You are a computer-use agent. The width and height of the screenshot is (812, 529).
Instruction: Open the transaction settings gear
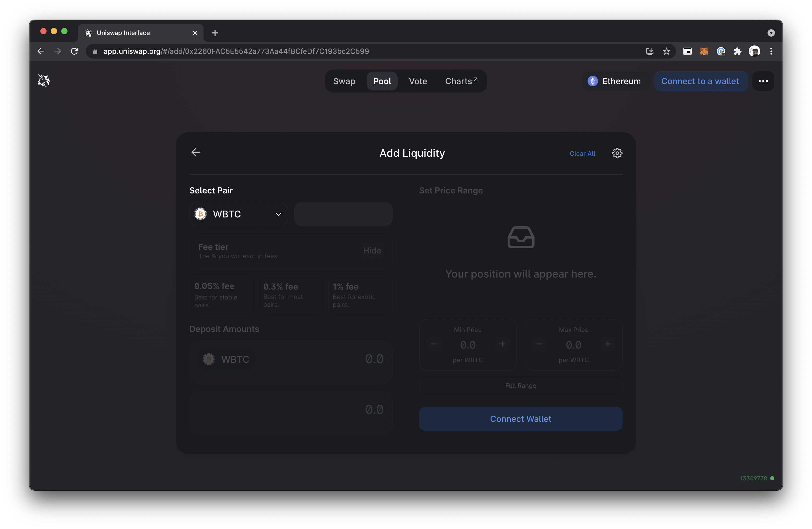coord(617,153)
